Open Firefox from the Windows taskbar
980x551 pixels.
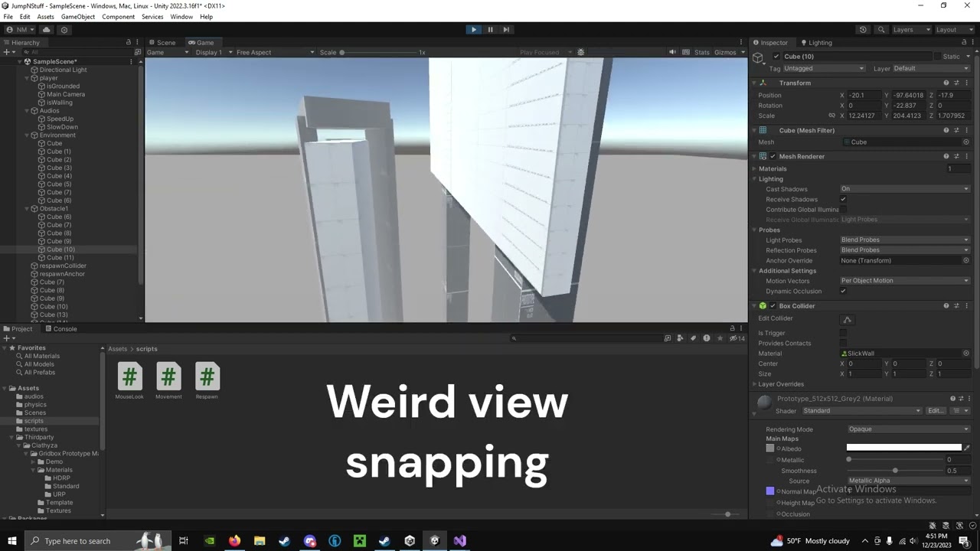[234, 541]
